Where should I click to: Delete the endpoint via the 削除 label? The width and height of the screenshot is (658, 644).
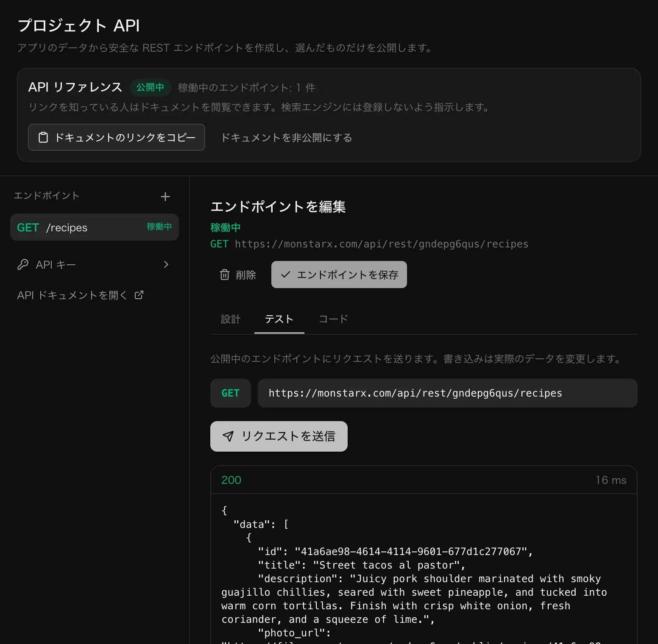tap(246, 275)
